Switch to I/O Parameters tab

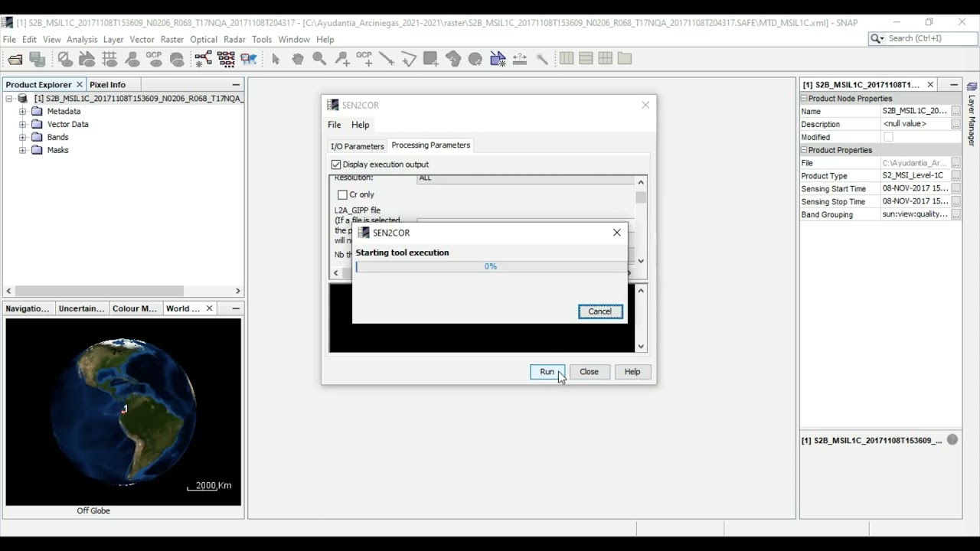tap(357, 146)
